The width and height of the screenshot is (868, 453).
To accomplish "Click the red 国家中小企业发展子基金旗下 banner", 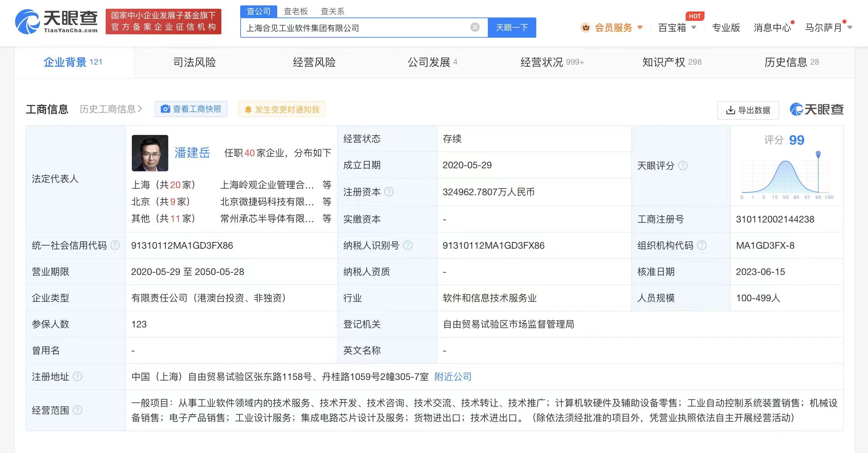I will pyautogui.click(x=164, y=21).
